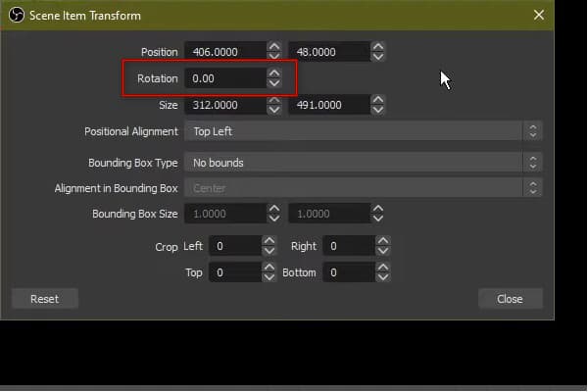Click the Crop Left input field
The image size is (588, 392).
(235, 246)
